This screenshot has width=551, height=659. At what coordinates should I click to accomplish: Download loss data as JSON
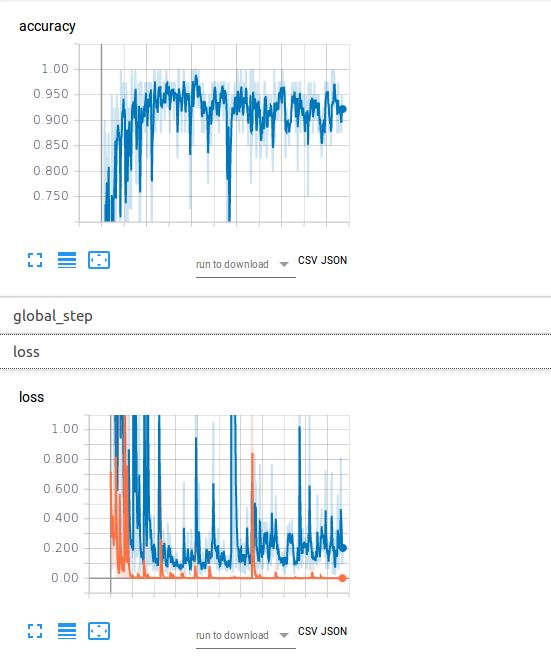point(334,631)
